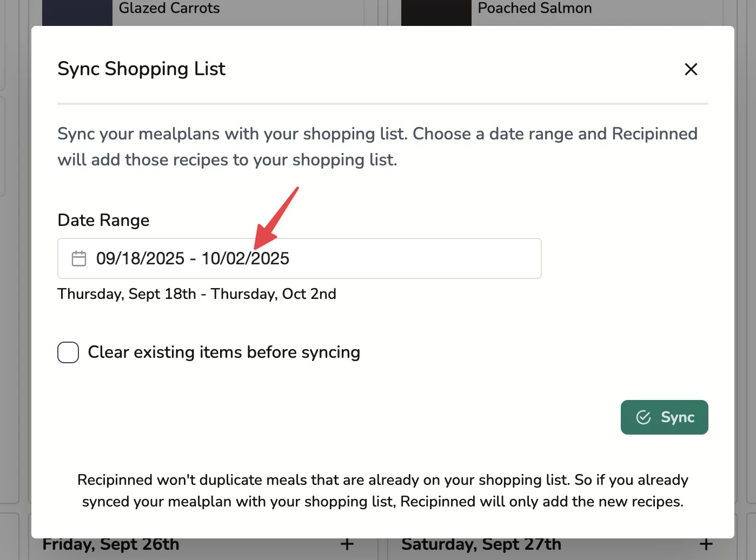The image size is (756, 560).
Task: Click the "Thursday, Sept 18th - Thursday, Oct 2nd" summary
Action: tap(196, 294)
